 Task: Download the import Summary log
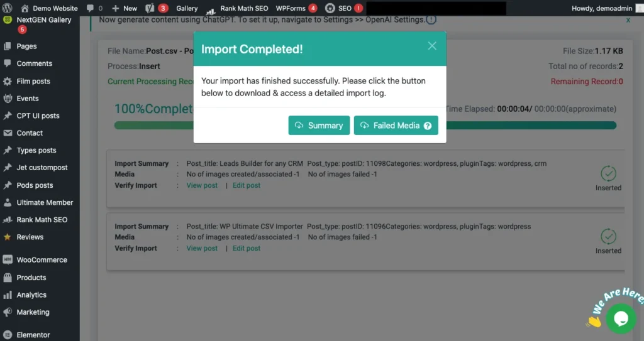tap(319, 126)
